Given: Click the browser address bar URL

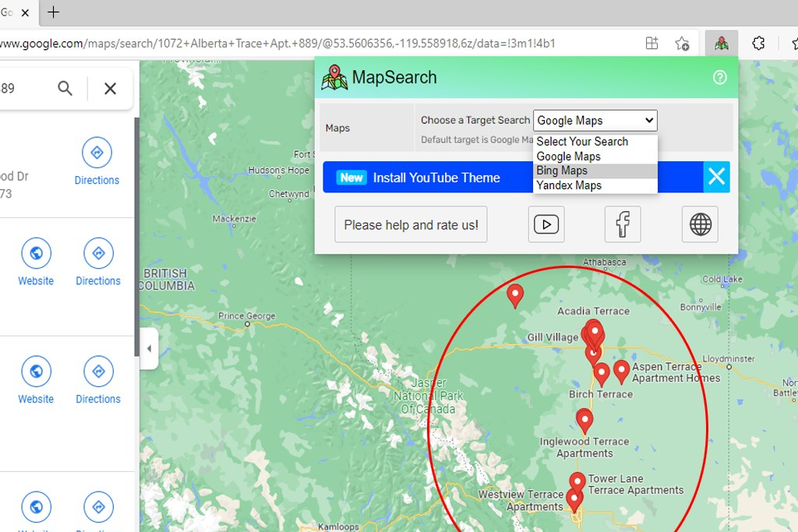Looking at the screenshot, I should coord(277,44).
